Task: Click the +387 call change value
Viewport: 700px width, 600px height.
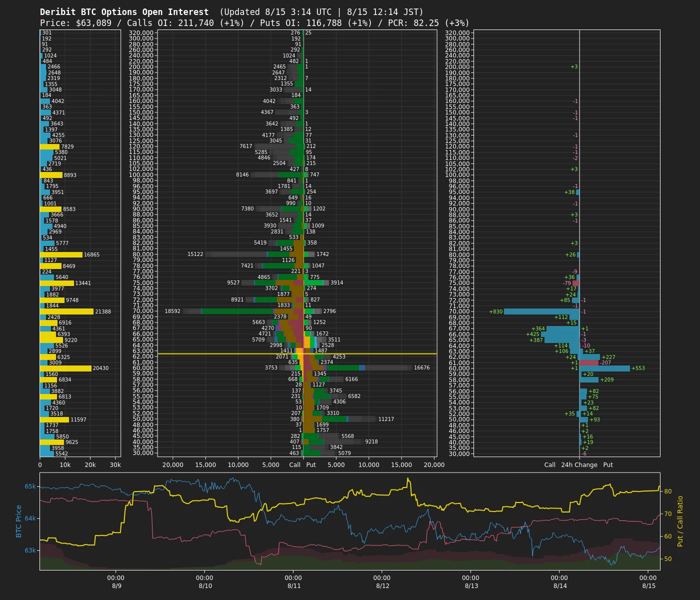Action: click(x=535, y=340)
